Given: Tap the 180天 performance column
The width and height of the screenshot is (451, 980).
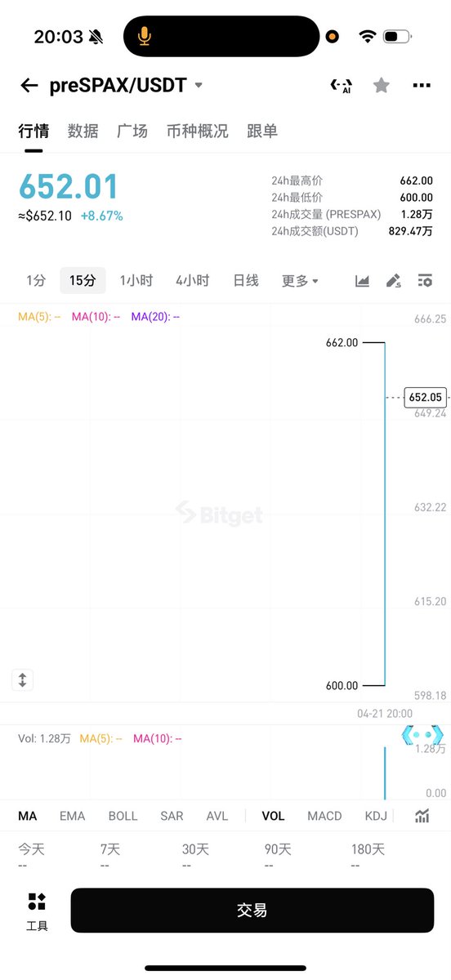Looking at the screenshot, I should click(368, 855).
